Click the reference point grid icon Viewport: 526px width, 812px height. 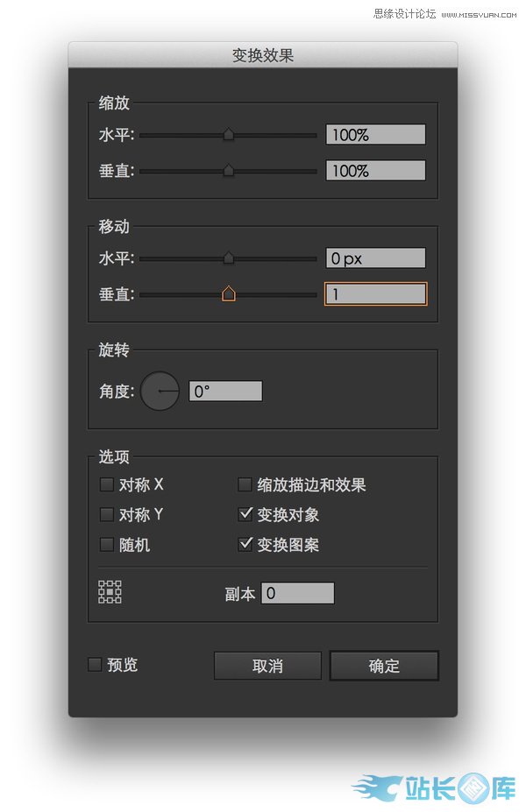(x=110, y=592)
